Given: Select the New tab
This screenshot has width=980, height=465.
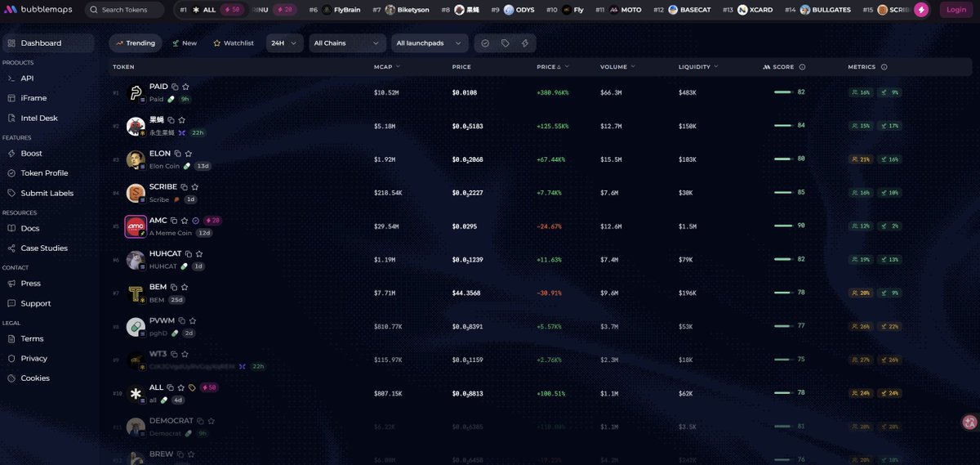Looking at the screenshot, I should point(185,43).
